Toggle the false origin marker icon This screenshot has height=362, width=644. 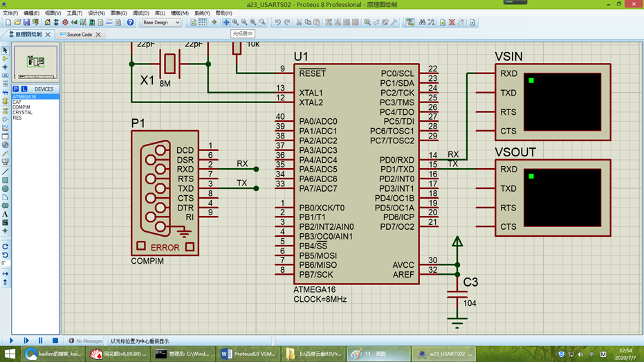click(x=214, y=22)
